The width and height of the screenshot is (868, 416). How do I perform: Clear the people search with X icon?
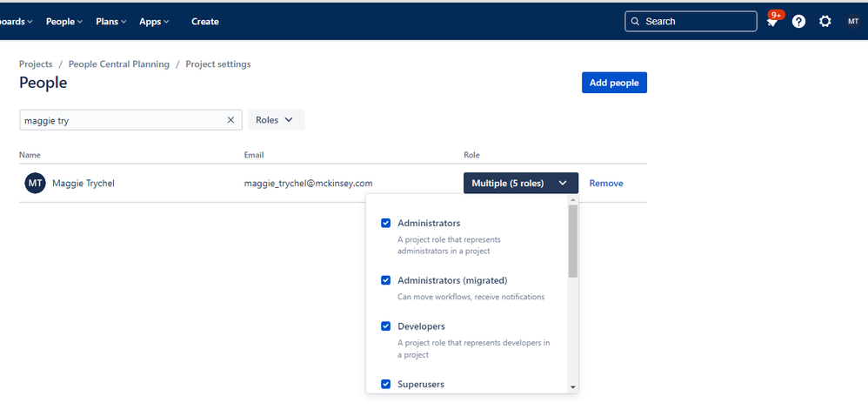[x=230, y=119]
